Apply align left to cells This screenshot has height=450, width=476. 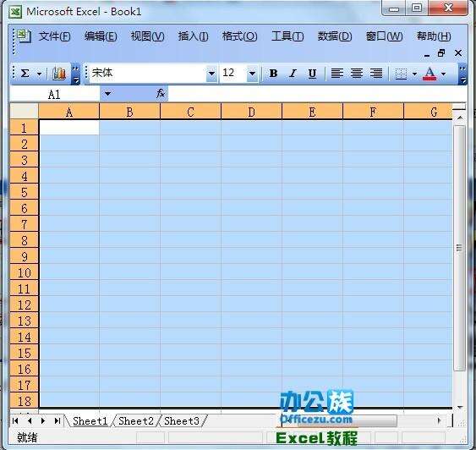click(337, 74)
